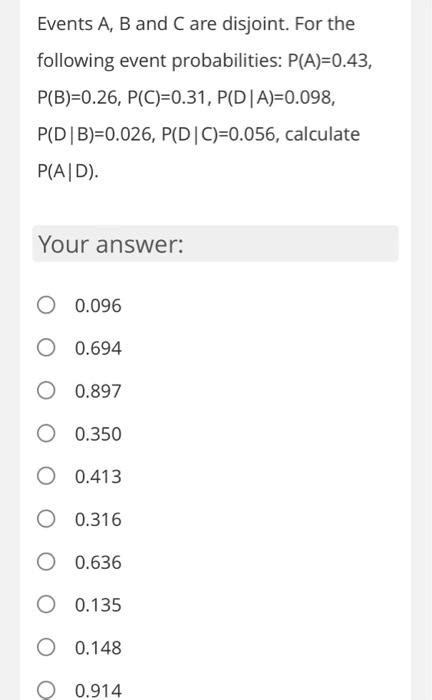Click the '0.694' answer text label
The height and width of the screenshot is (700, 432).
(98, 348)
